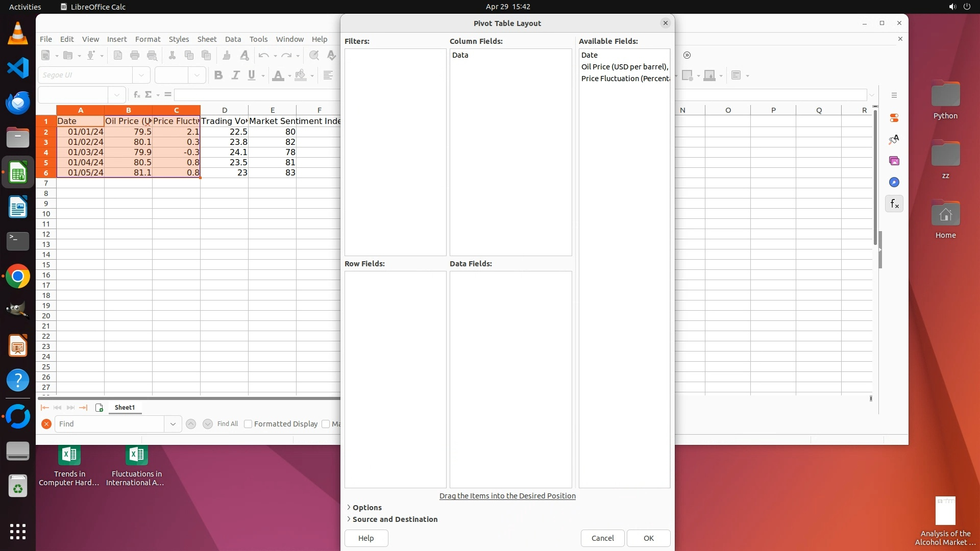
Task: Open the sidebar Navigator compass icon
Action: [x=894, y=182]
